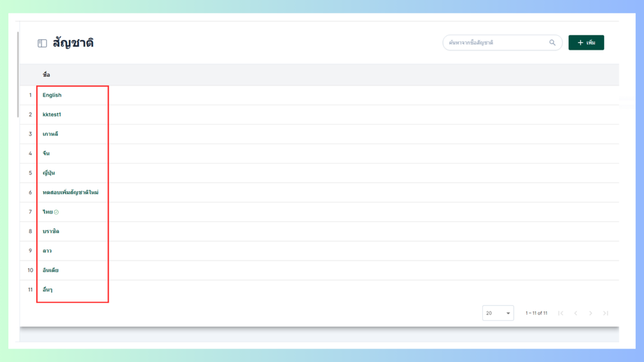Screen dimensions: 644x362
Task: Open the อินเดีย nationality entry
Action: (x=50, y=270)
